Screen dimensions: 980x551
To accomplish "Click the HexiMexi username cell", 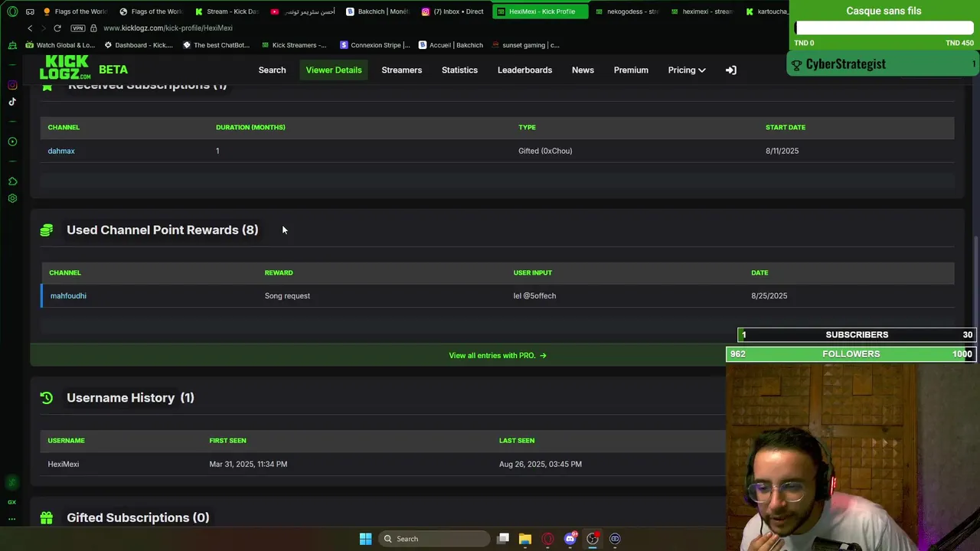I will click(64, 465).
